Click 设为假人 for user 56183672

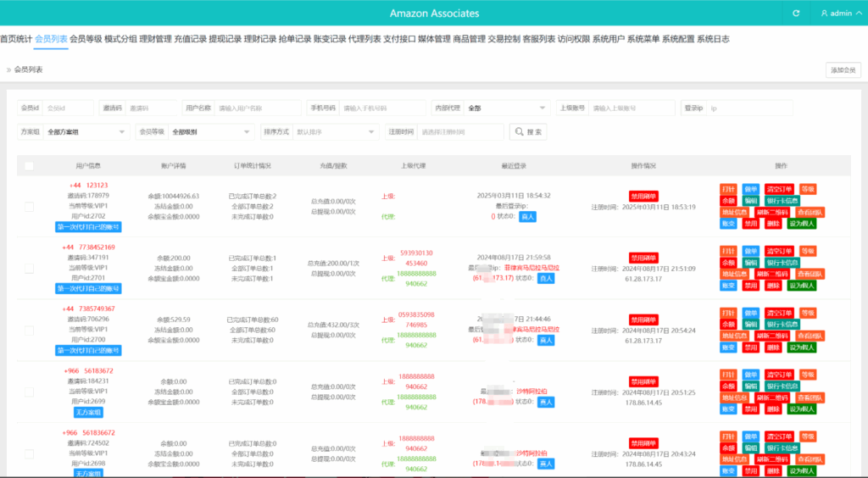(x=802, y=409)
